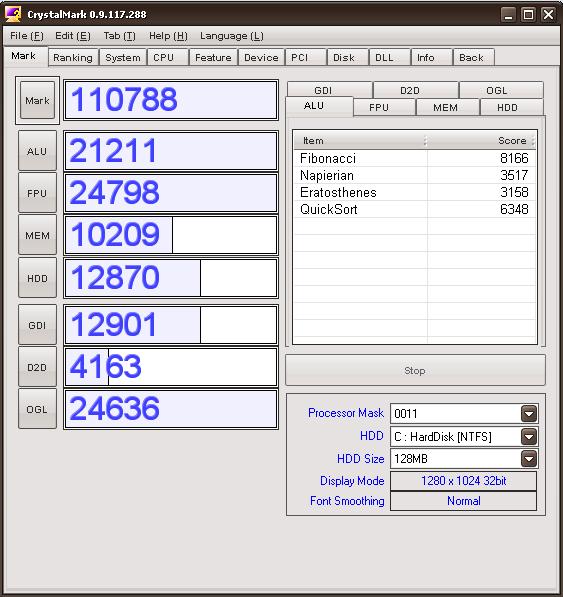Run the OGL benchmark button

click(37, 409)
